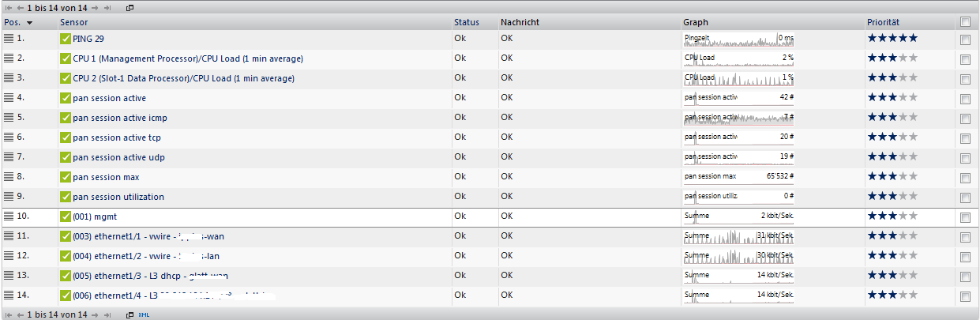Select the checkbox in the (001) mgmt row
980x320 pixels.
click(965, 217)
